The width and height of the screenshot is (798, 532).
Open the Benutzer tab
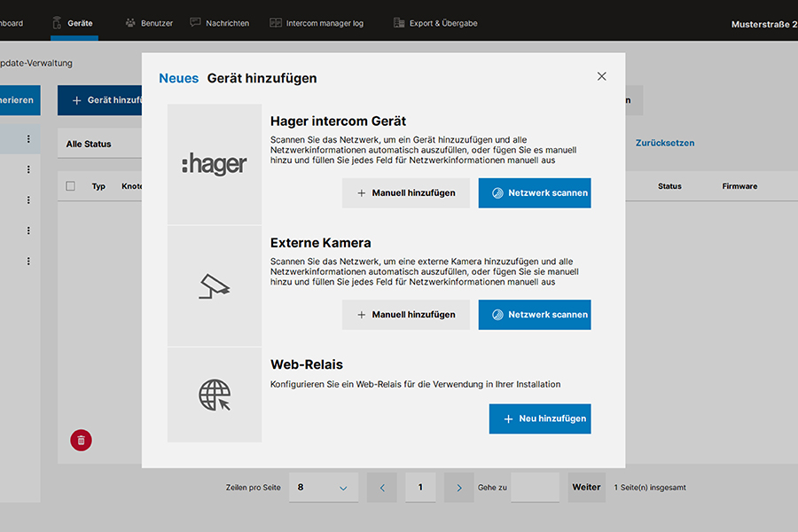[x=149, y=23]
